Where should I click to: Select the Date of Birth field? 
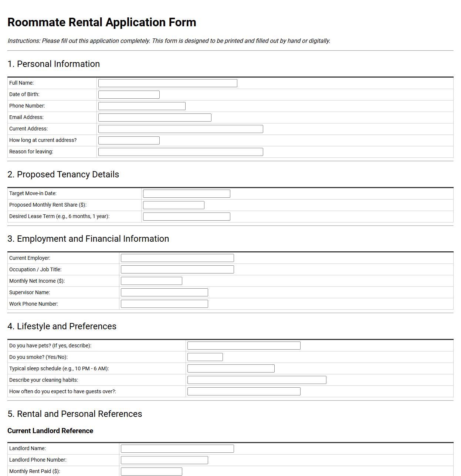129,95
